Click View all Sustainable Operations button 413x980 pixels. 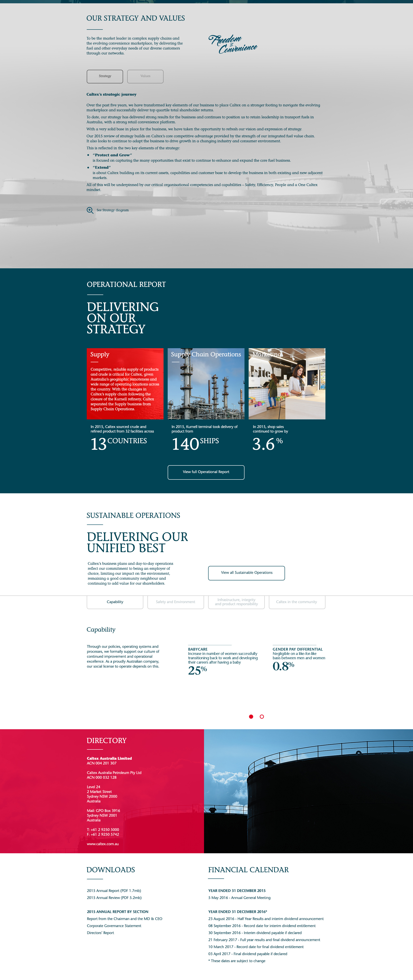pos(246,573)
